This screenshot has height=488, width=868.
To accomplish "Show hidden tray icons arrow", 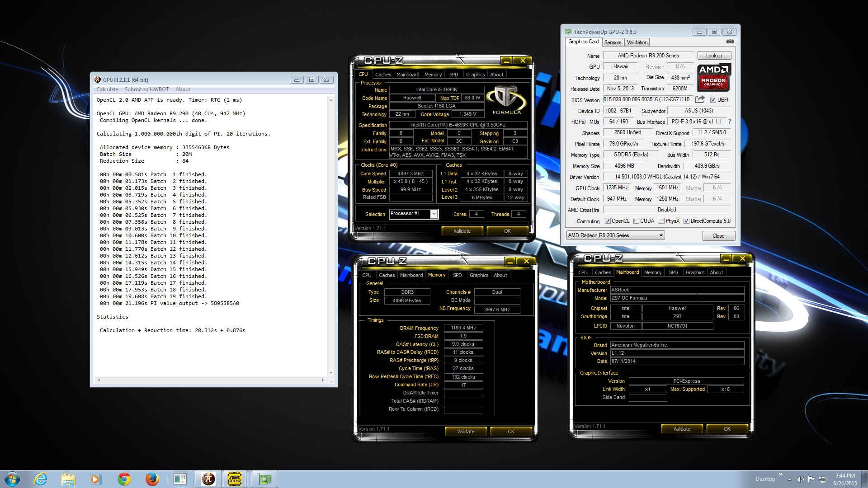I will click(789, 479).
